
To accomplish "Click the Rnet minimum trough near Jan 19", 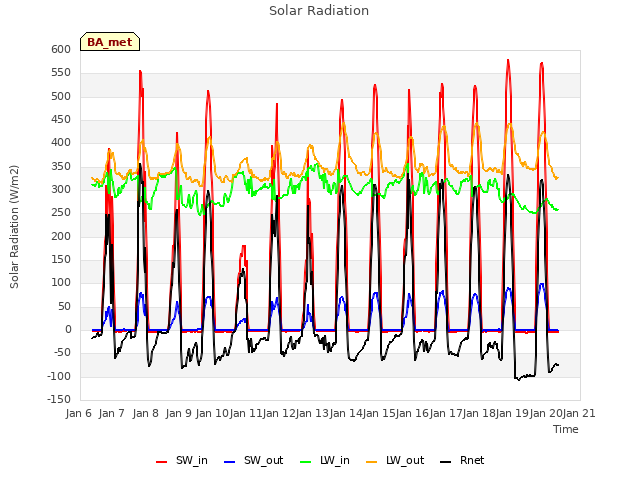I will (518, 379).
